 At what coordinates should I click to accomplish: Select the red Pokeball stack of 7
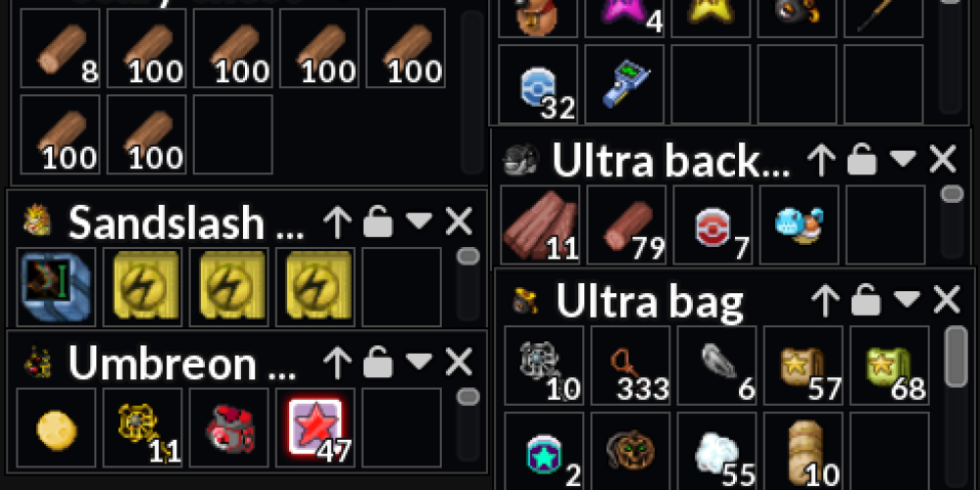tap(712, 224)
